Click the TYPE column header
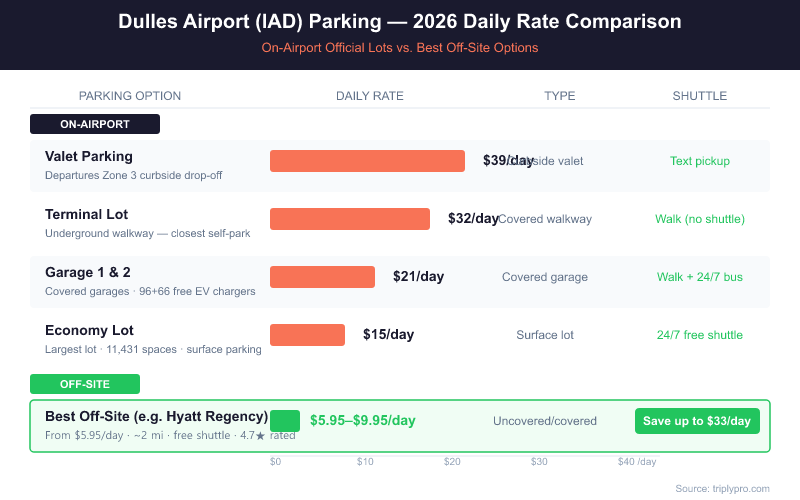This screenshot has height=500, width=800. point(560,96)
